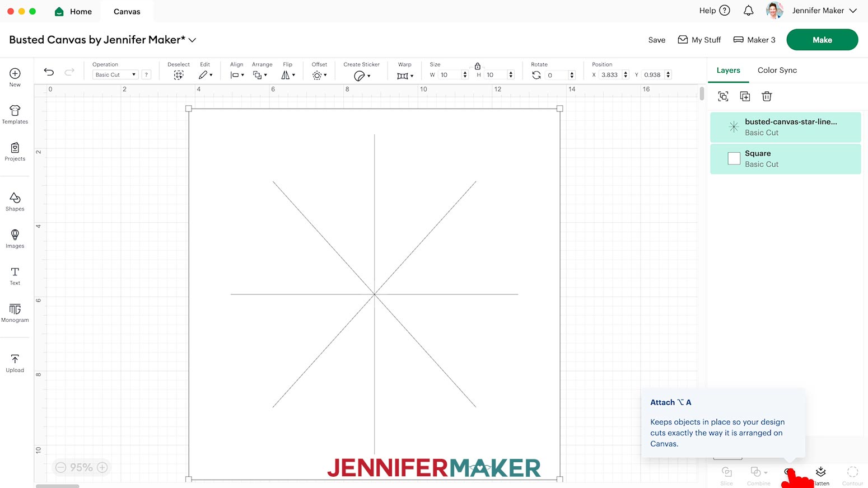The width and height of the screenshot is (868, 488).
Task: Open the project name dropdown chevron
Action: (193, 40)
